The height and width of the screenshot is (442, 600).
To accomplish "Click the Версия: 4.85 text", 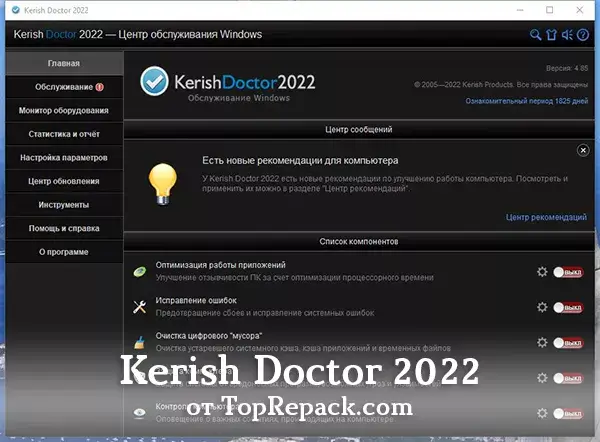I will [x=567, y=68].
